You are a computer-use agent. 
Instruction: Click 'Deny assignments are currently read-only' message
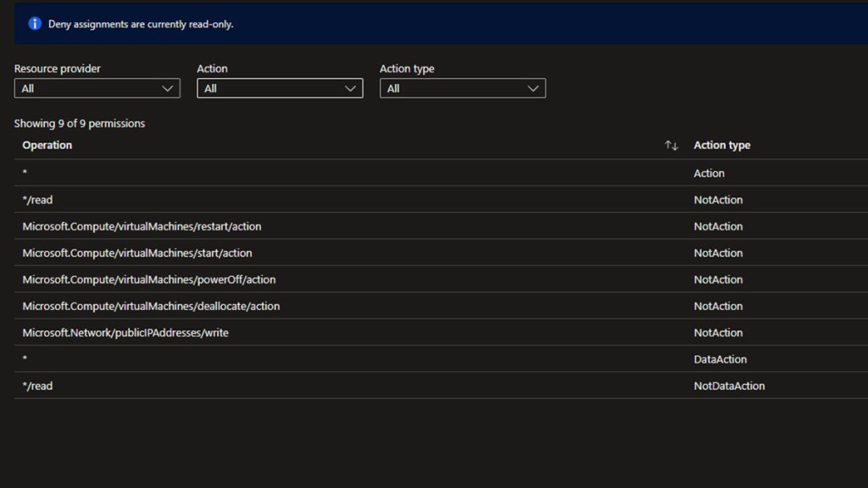[141, 24]
